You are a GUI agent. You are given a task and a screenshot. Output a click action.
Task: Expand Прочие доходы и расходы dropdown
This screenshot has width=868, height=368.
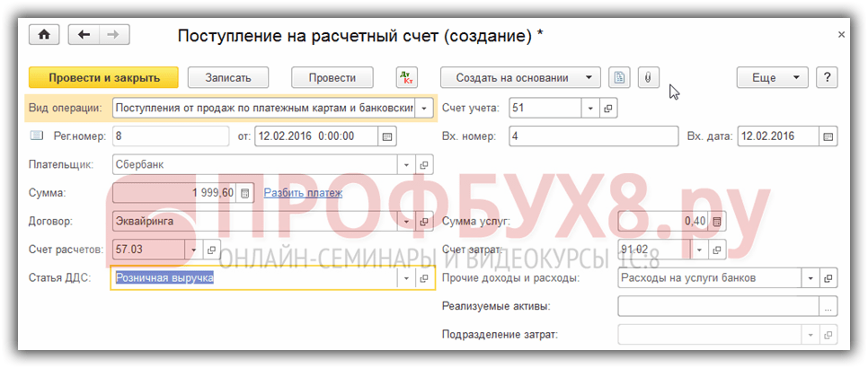pyautogui.click(x=810, y=278)
